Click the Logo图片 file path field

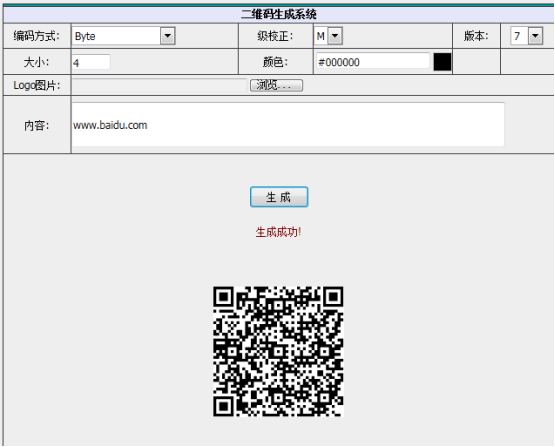(x=159, y=86)
